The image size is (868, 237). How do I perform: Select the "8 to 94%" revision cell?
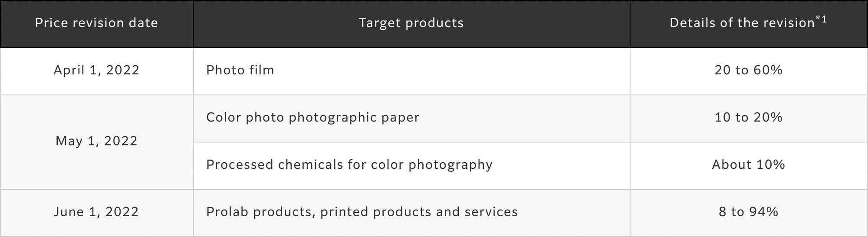[748, 212]
